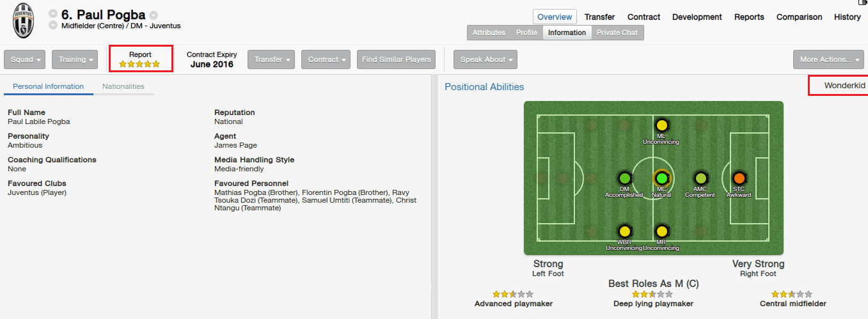Open the More Actions dropdown

click(825, 59)
